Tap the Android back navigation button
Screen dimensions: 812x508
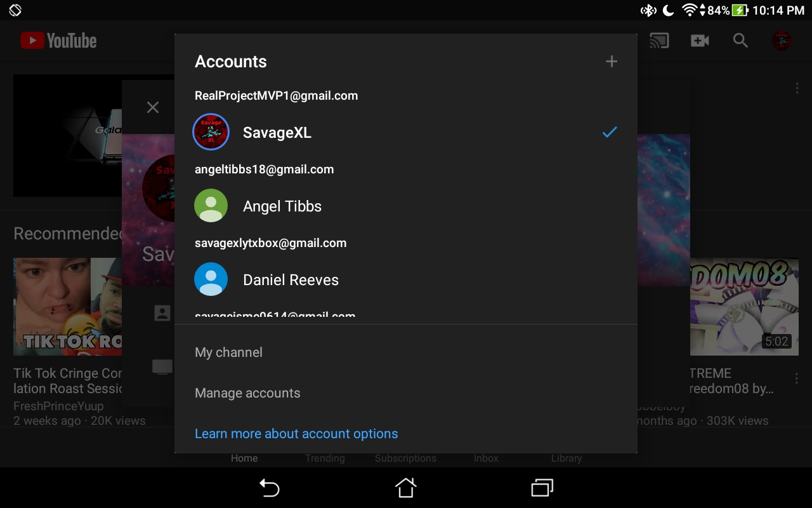coord(270,488)
